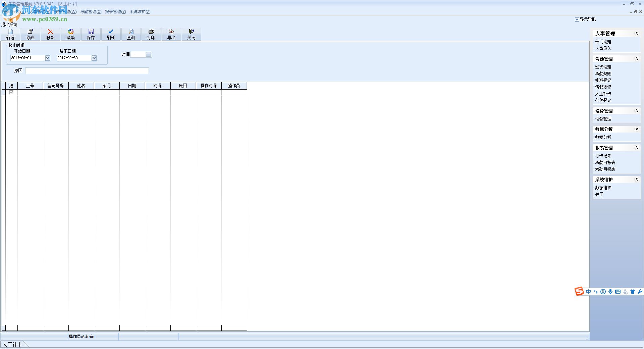This screenshot has height=349, width=644.
Task: Click the 修改 (Edit) toolbar icon
Action: click(x=31, y=32)
